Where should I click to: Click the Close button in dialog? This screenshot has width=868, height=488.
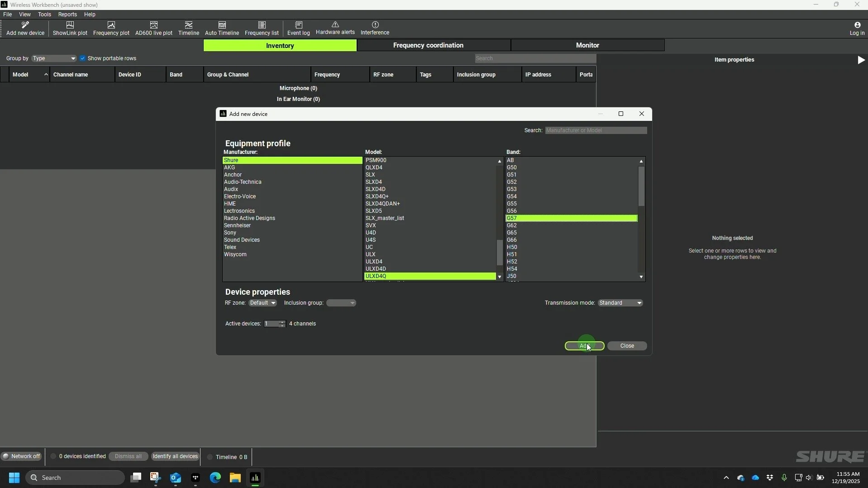tap(627, 346)
